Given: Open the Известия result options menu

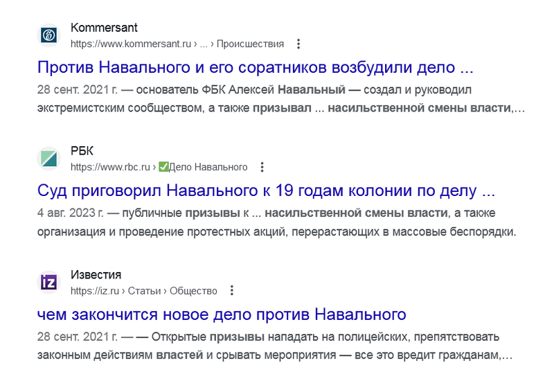Looking at the screenshot, I should point(232,291).
